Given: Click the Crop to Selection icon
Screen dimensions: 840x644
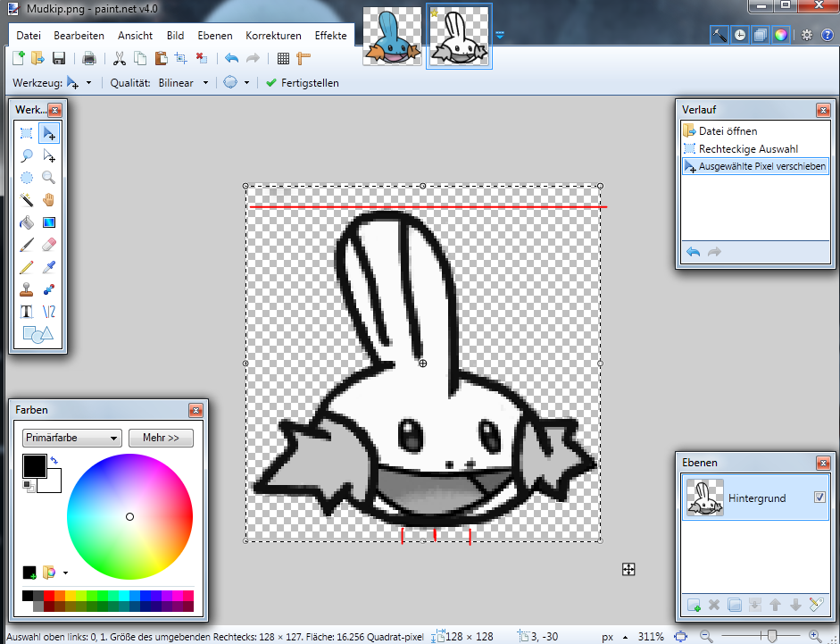Looking at the screenshot, I should click(x=181, y=58).
